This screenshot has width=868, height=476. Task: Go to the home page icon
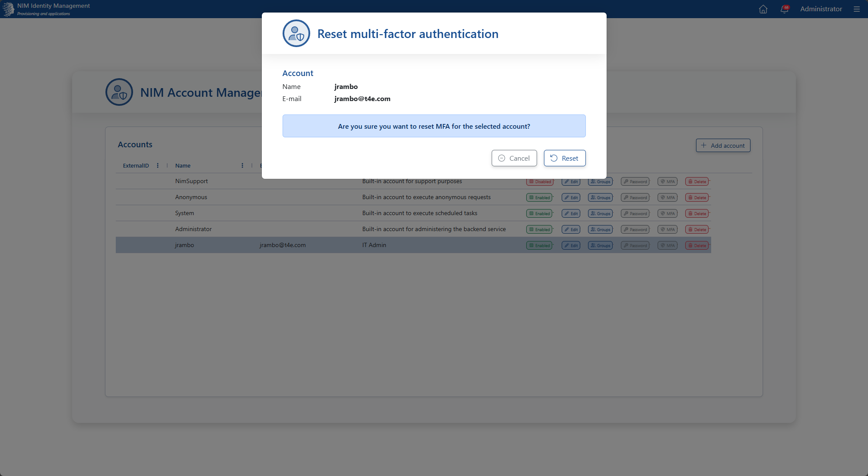pos(763,9)
